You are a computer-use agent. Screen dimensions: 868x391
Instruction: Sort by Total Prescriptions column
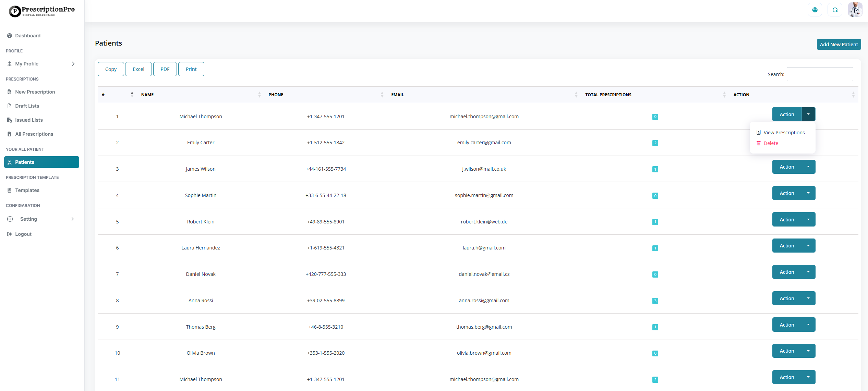pyautogui.click(x=608, y=95)
